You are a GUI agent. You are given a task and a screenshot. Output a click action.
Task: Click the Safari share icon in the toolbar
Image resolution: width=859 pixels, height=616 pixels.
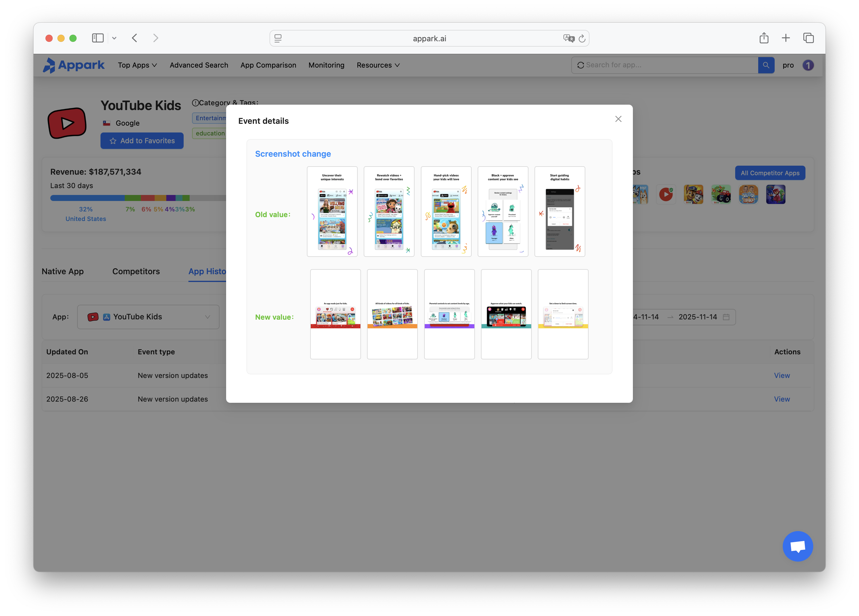coord(764,38)
